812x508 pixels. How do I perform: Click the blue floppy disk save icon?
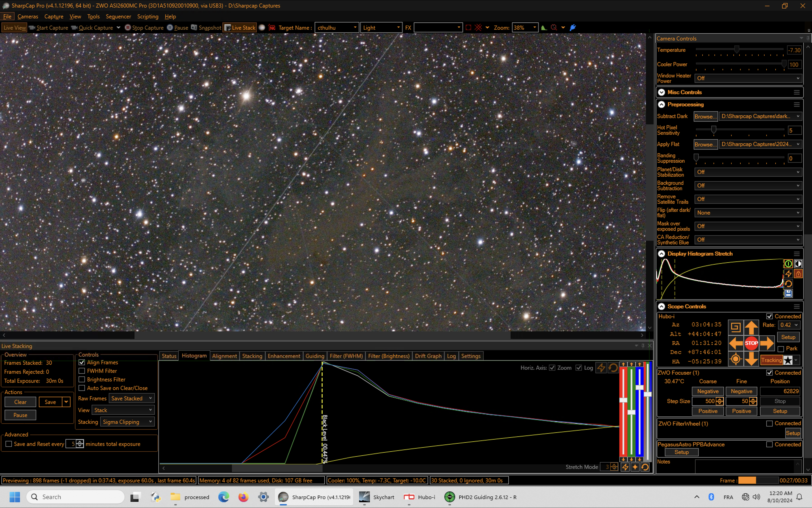pos(788,294)
